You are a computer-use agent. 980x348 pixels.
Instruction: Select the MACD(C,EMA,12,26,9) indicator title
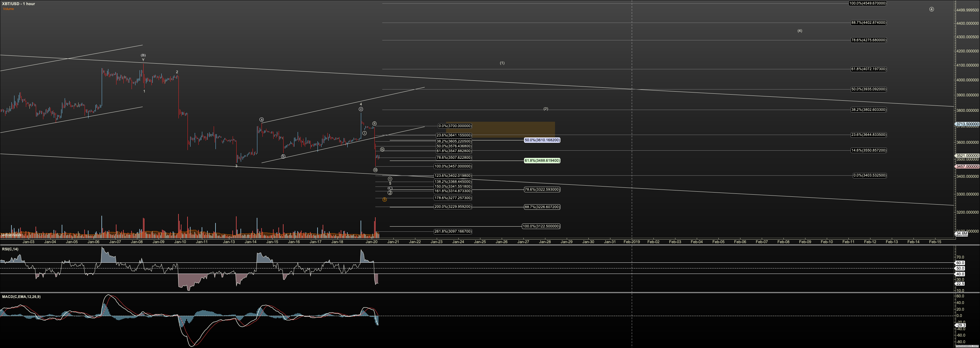[x=21, y=296]
